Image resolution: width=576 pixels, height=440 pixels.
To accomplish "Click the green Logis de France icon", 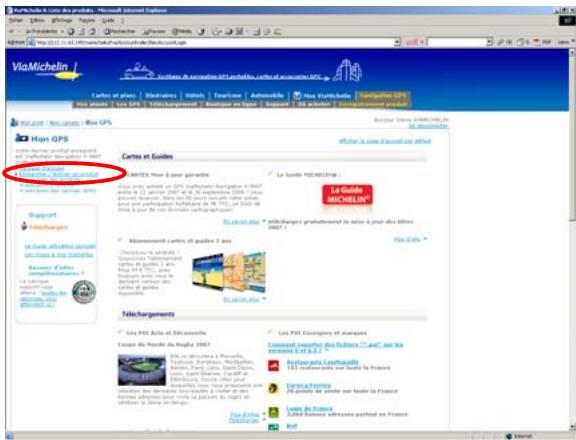I will pyautogui.click(x=273, y=412).
